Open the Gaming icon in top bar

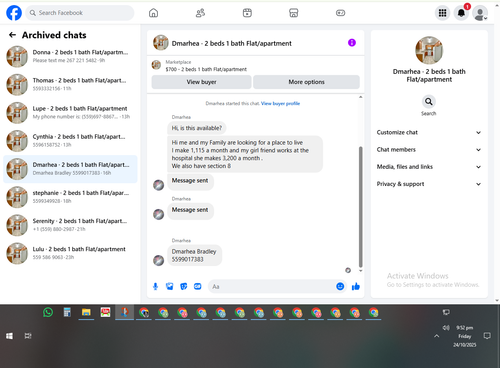340,13
